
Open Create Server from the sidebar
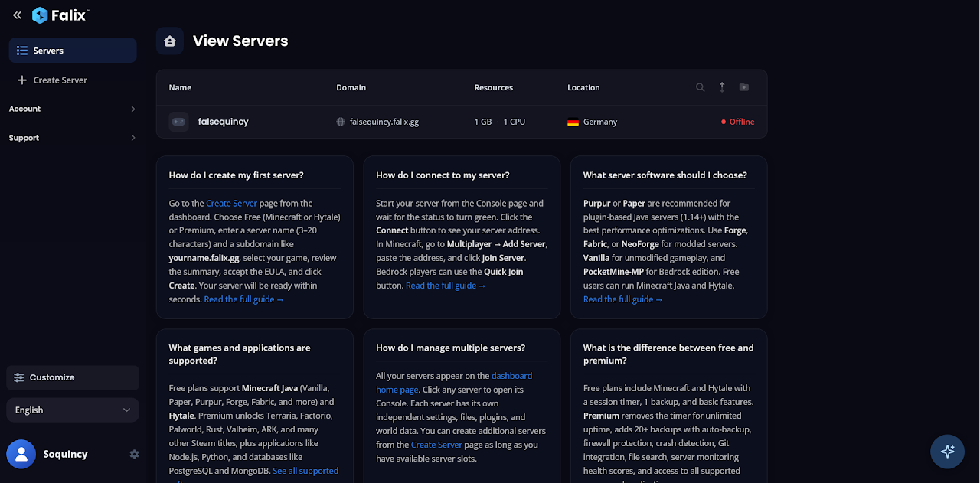(60, 80)
